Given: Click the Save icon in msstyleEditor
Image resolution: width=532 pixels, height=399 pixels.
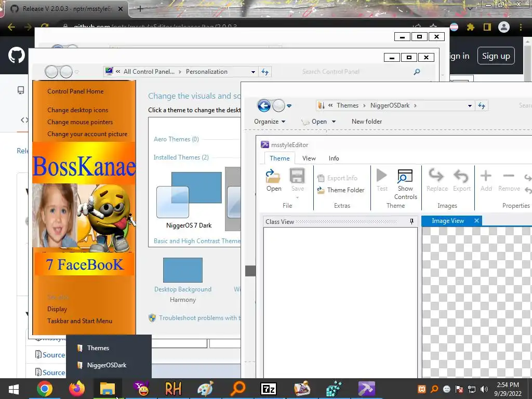Looking at the screenshot, I should 297,176.
